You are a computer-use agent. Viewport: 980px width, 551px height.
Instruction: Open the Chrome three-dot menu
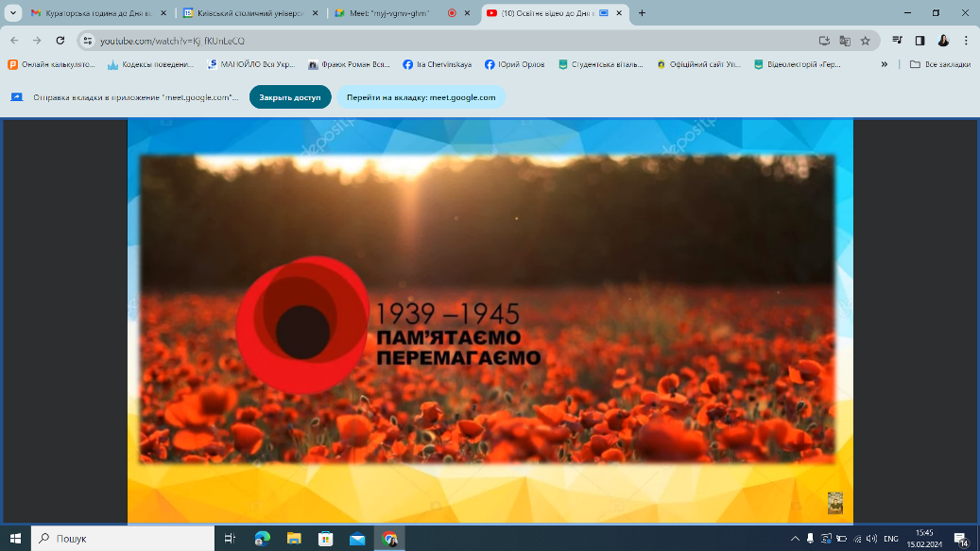pyautogui.click(x=966, y=41)
